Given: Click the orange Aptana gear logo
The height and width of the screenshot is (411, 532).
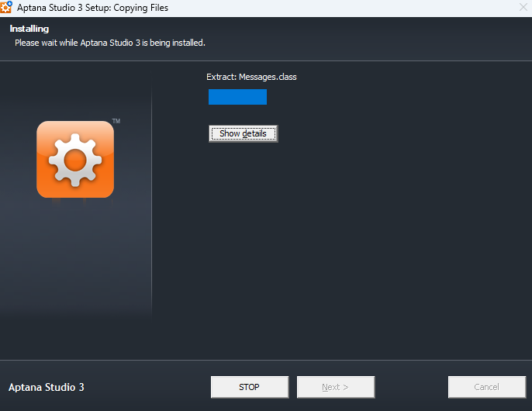Looking at the screenshot, I should pos(75,159).
